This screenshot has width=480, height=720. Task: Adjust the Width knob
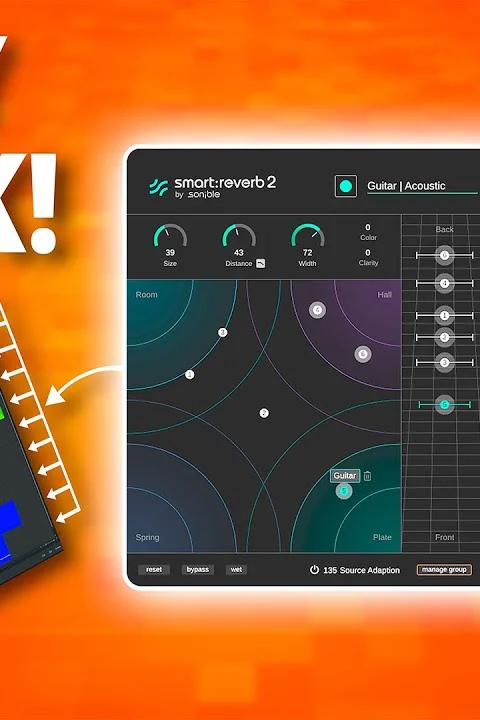click(x=308, y=237)
